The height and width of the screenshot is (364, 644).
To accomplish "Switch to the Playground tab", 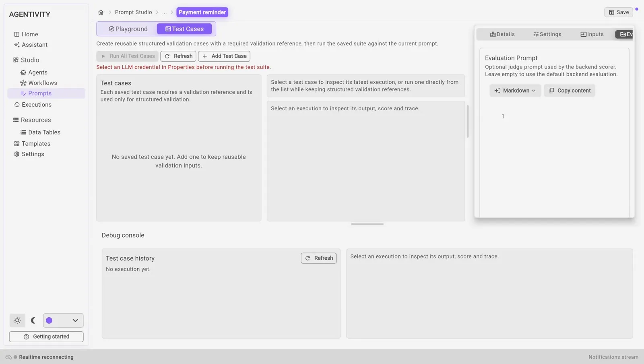I will (x=128, y=29).
